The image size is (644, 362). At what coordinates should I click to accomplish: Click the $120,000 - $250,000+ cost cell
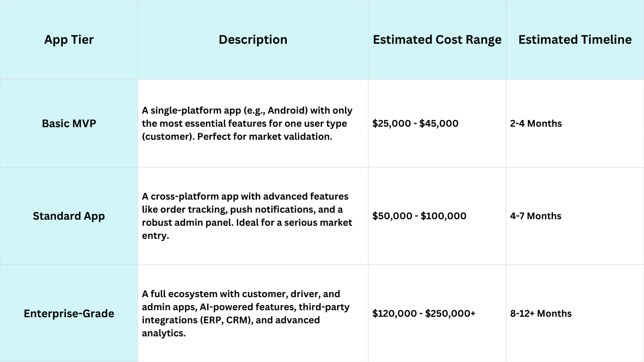tap(424, 314)
